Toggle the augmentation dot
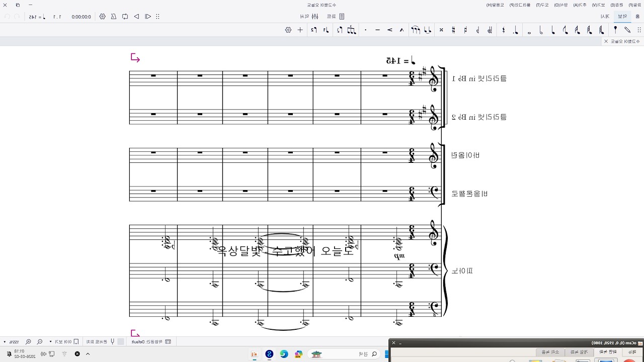The width and height of the screenshot is (644, 362). pos(516,30)
